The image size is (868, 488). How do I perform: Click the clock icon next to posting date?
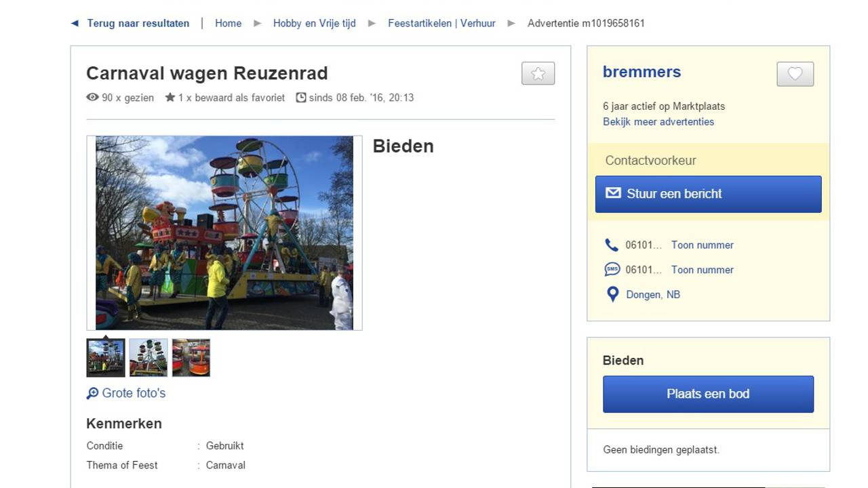pyautogui.click(x=300, y=98)
